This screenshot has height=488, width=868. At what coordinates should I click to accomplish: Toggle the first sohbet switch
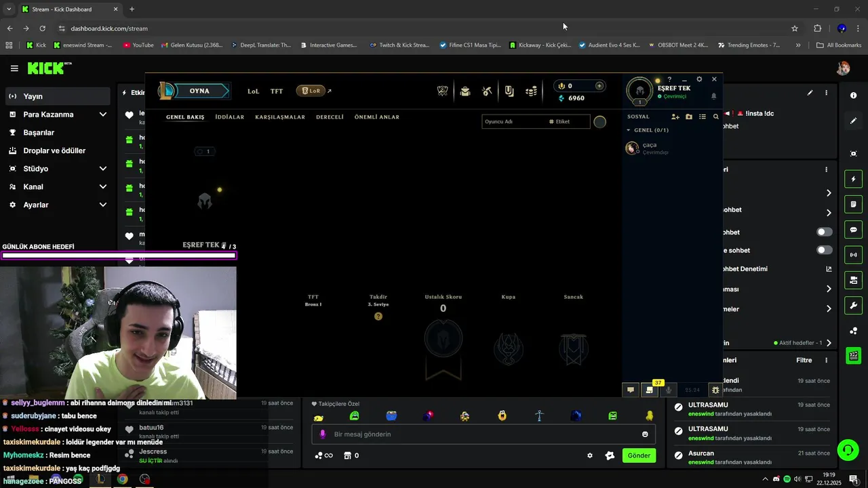824,232
